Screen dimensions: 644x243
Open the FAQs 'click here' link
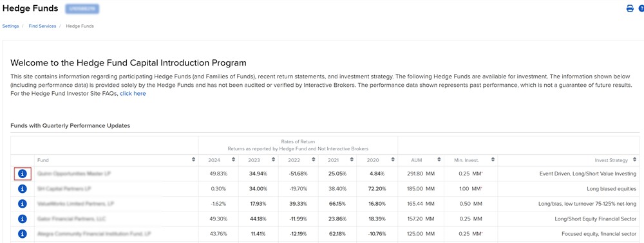coord(133,93)
